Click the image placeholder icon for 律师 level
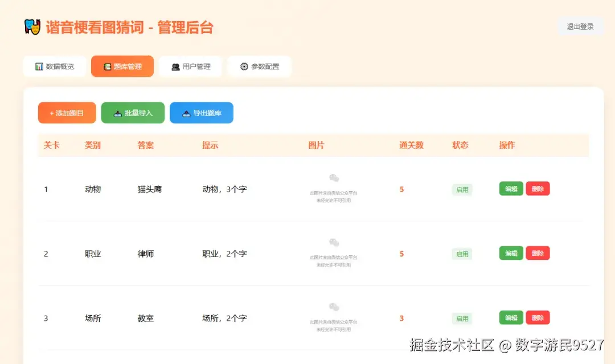This screenshot has height=364, width=615. tap(333, 241)
